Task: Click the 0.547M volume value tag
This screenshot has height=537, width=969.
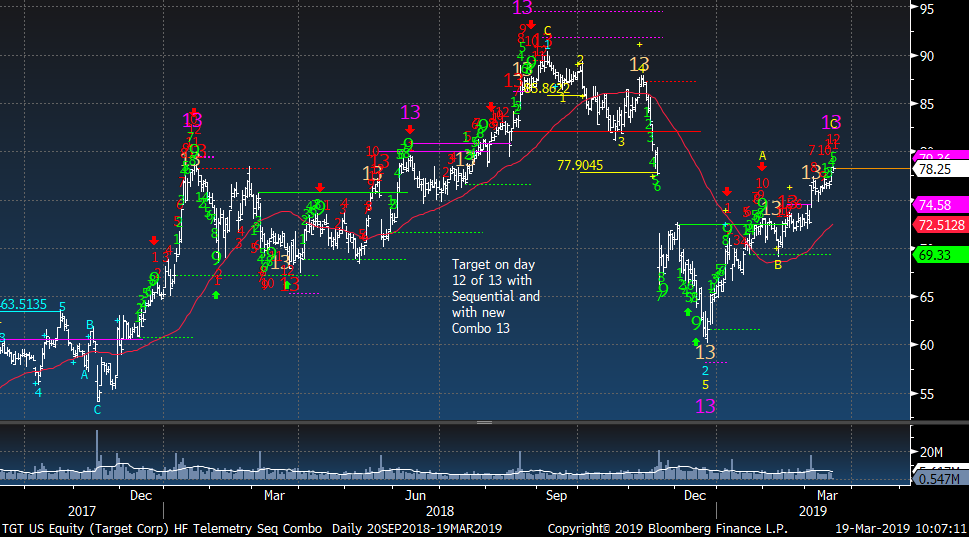Action: [x=939, y=479]
